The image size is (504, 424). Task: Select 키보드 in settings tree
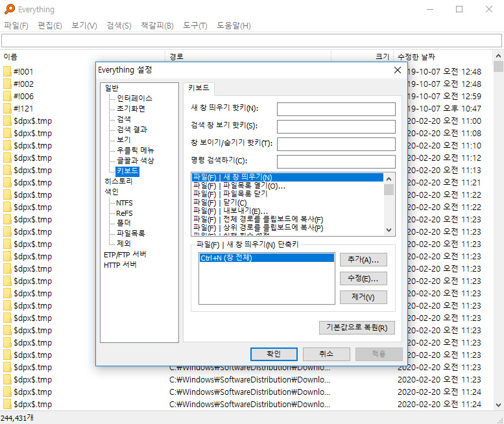tap(127, 171)
